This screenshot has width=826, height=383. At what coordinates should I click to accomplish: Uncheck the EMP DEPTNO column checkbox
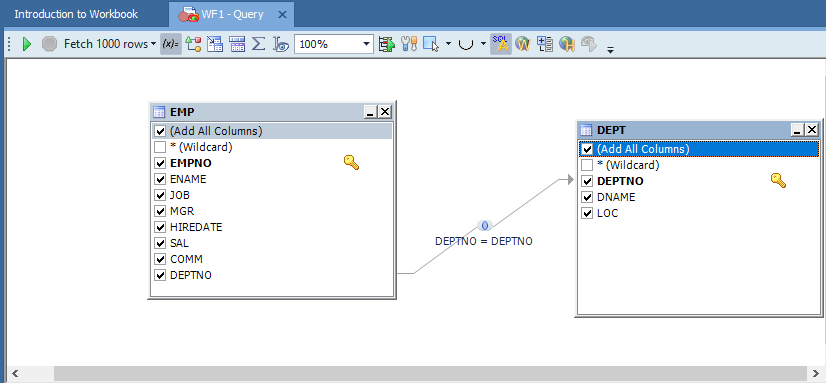point(161,275)
